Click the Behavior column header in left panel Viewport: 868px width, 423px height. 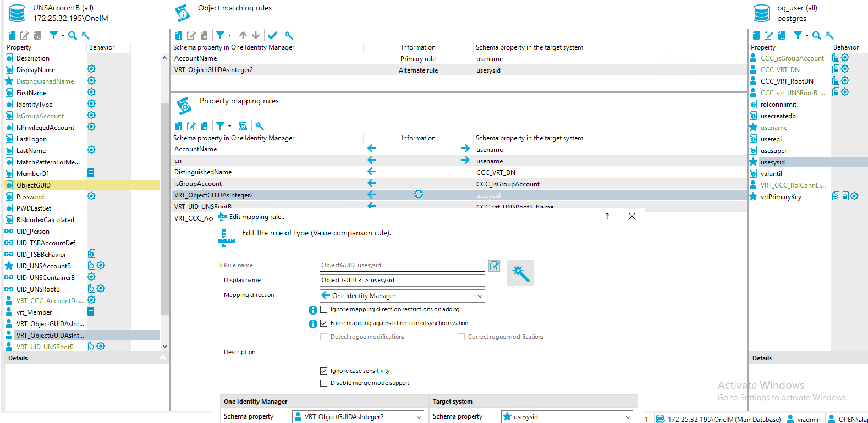(x=102, y=47)
